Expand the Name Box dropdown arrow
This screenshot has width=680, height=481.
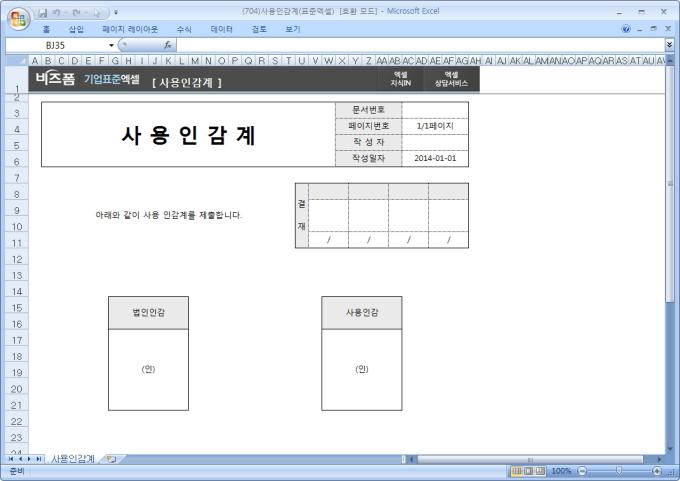[111, 45]
